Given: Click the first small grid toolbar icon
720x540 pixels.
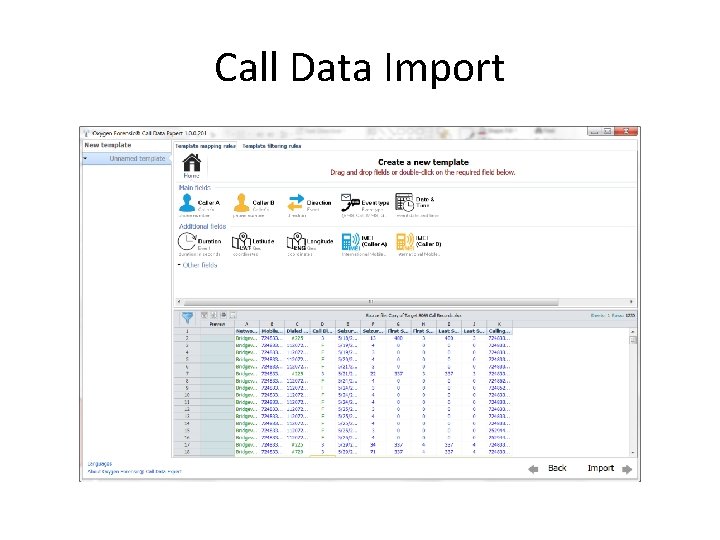Looking at the screenshot, I should (x=204, y=315).
